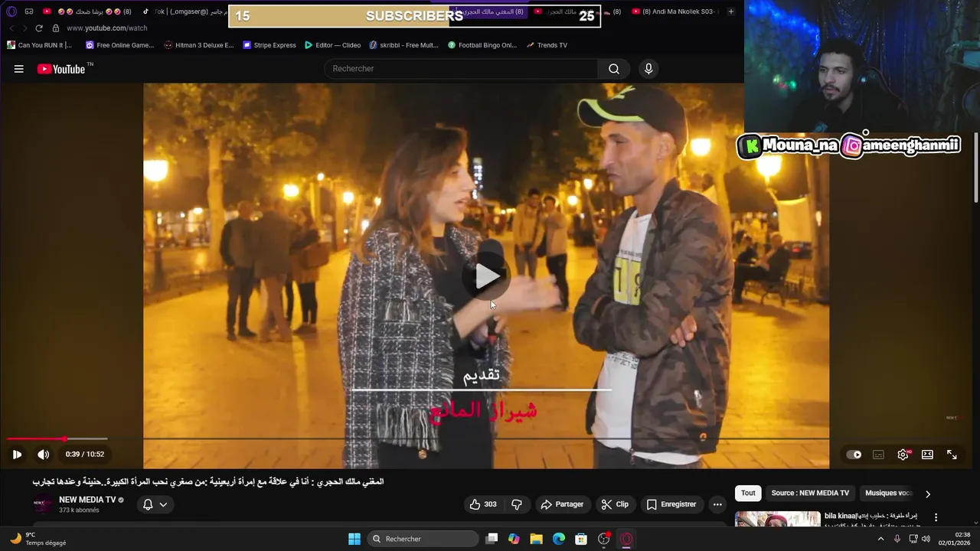Click the site lock icon in address bar
The image size is (980, 551).
tap(55, 28)
